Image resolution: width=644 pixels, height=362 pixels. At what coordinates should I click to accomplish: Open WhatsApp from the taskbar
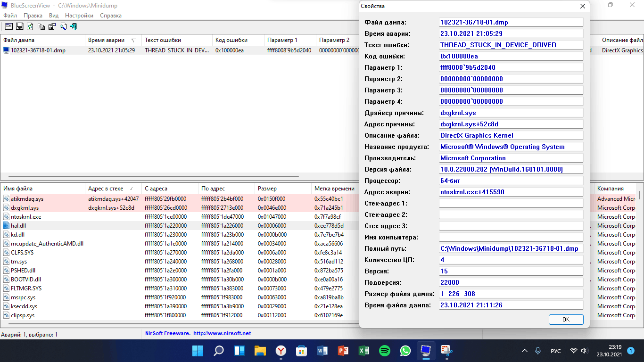point(405,351)
